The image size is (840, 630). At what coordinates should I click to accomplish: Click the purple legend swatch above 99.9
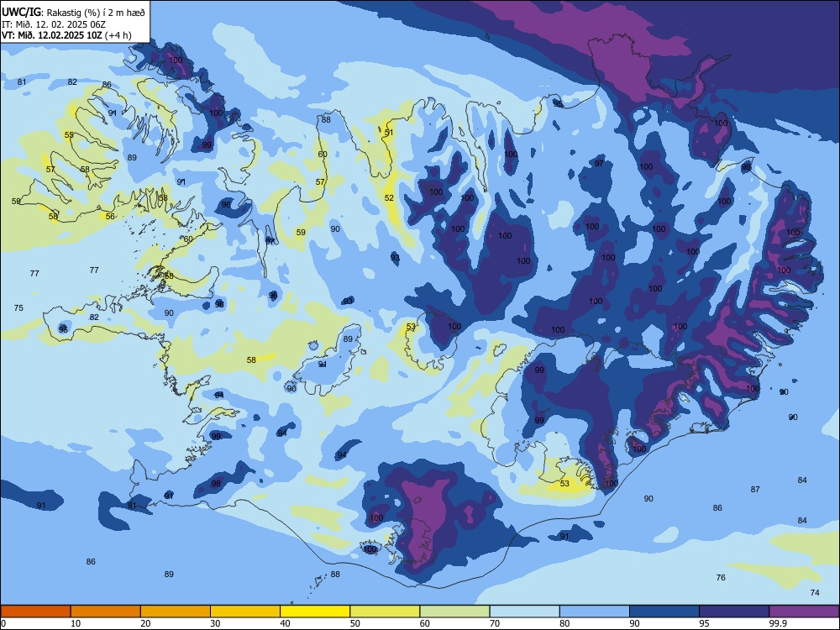[x=804, y=612]
